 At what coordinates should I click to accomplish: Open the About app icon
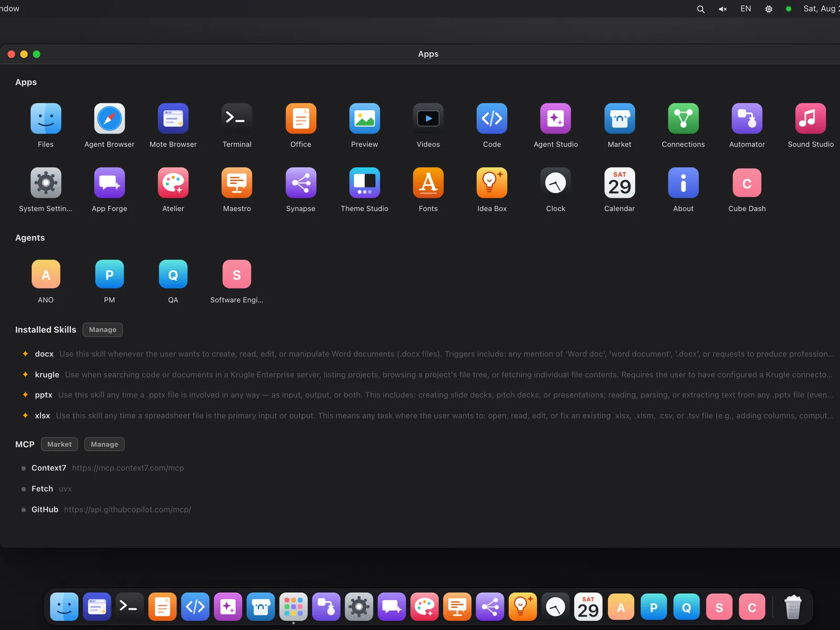(683, 183)
